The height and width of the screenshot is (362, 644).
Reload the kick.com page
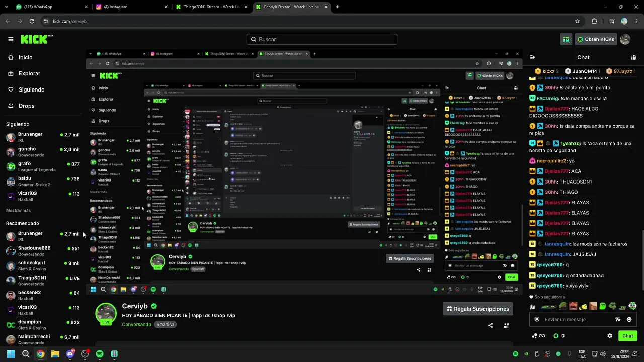coord(32,21)
